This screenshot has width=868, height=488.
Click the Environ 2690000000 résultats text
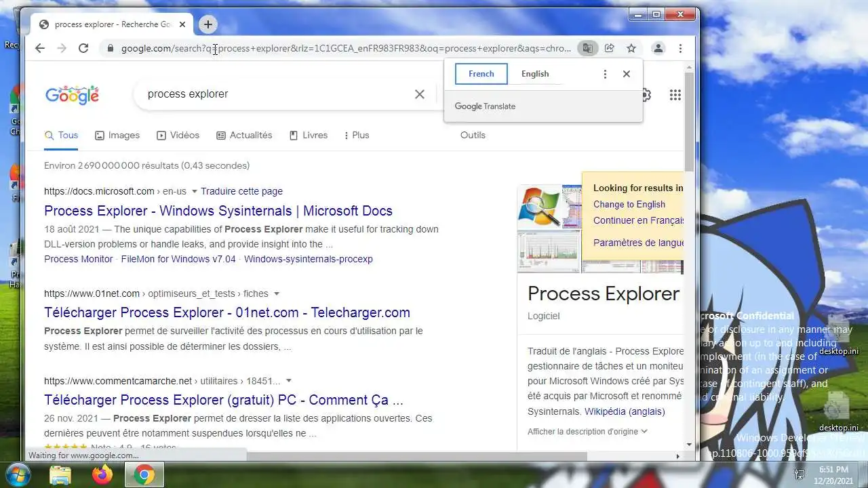146,165
